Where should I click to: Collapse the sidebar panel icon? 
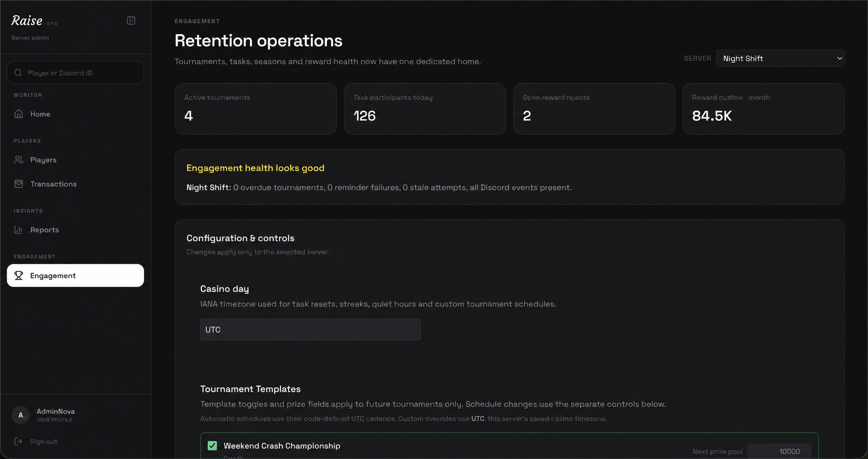[x=131, y=21]
